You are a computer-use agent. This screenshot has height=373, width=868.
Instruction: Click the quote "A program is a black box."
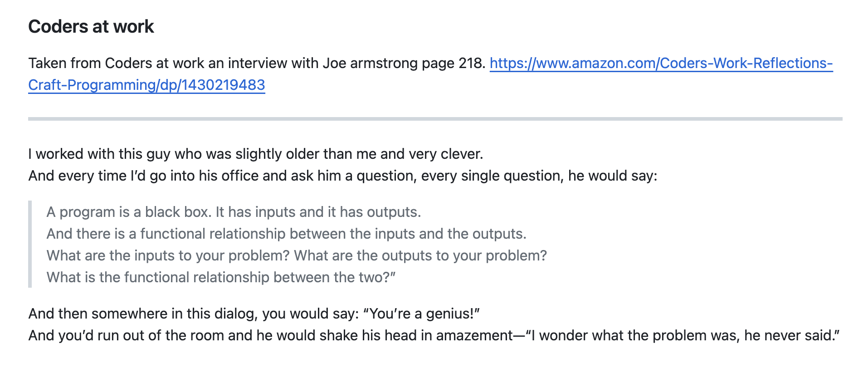[129, 212]
